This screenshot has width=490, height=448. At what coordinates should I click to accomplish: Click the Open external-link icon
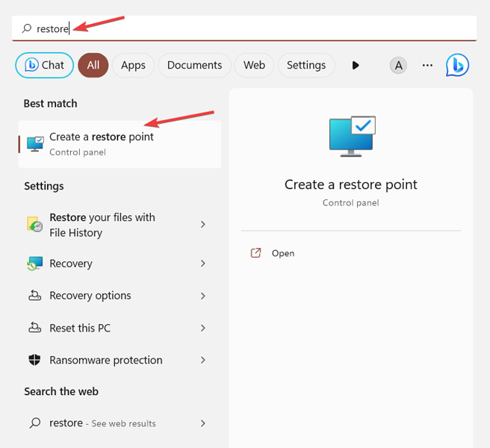point(256,252)
